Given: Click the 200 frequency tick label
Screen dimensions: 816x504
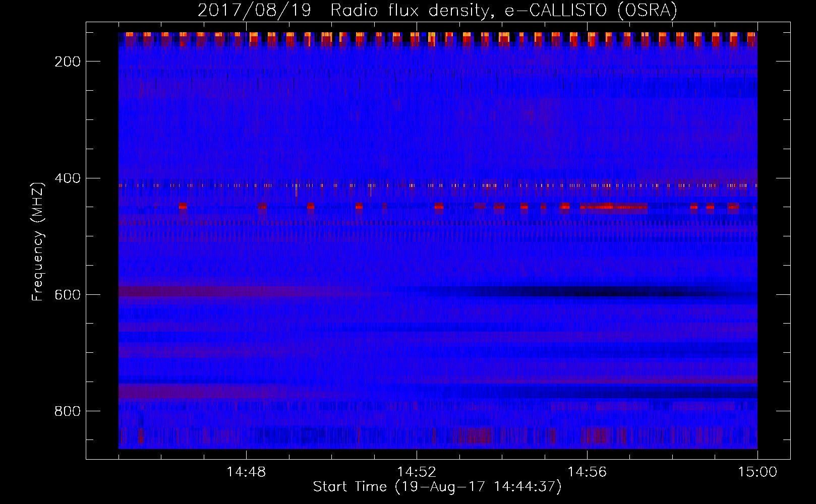Looking at the screenshot, I should [67, 61].
